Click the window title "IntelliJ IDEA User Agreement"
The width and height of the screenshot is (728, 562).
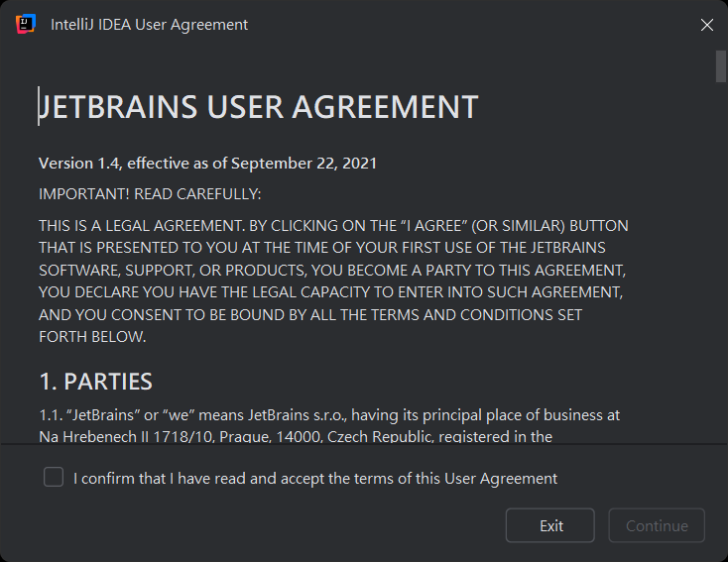click(149, 25)
